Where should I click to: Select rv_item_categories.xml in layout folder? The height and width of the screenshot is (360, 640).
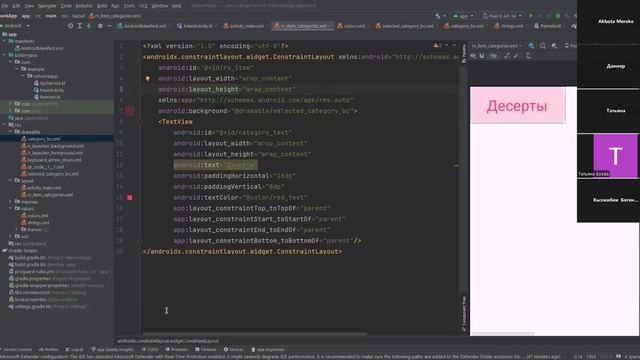[47, 195]
